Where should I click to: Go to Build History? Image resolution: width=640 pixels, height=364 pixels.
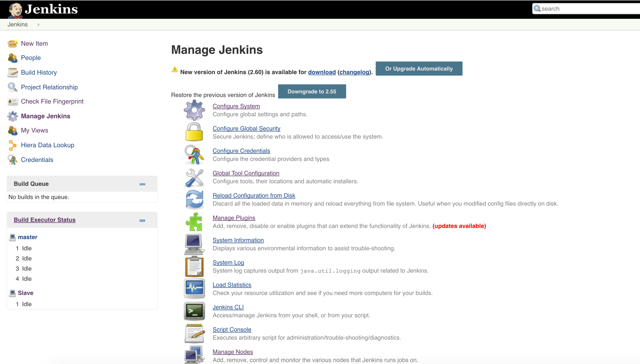[x=39, y=73]
